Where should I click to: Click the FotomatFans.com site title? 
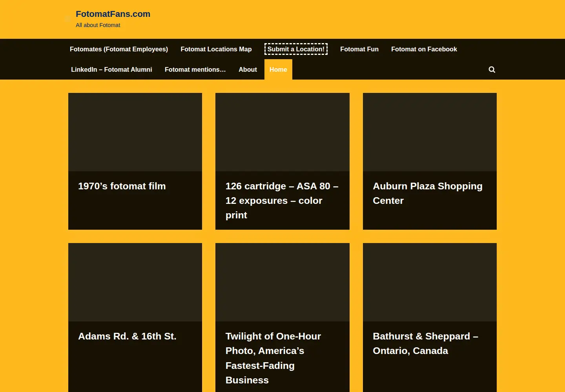[113, 14]
